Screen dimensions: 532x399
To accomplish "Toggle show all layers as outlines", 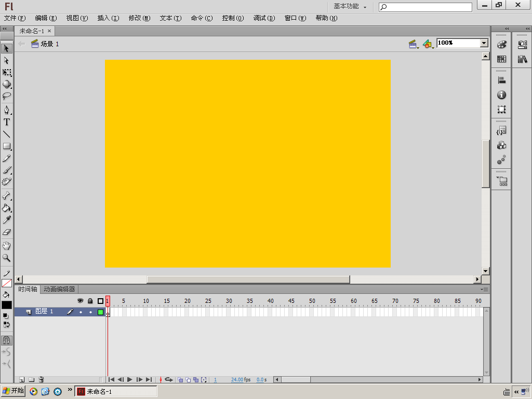I will (x=100, y=301).
